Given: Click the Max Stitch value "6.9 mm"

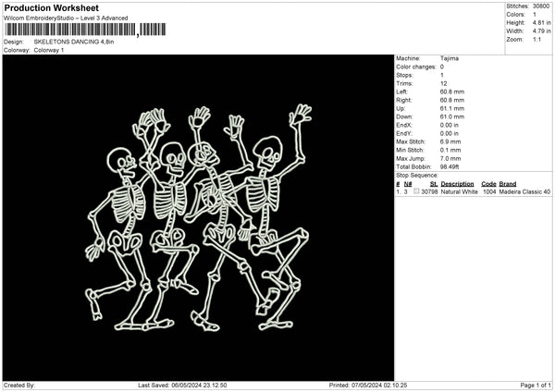Looking at the screenshot, I should point(450,141).
